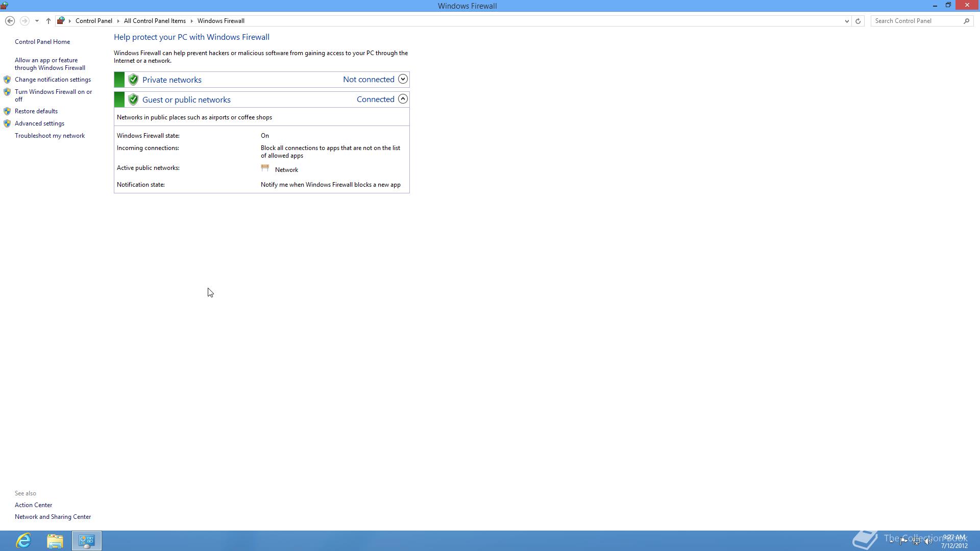This screenshot has height=551, width=980.
Task: Click the Connected status text
Action: [x=375, y=99]
